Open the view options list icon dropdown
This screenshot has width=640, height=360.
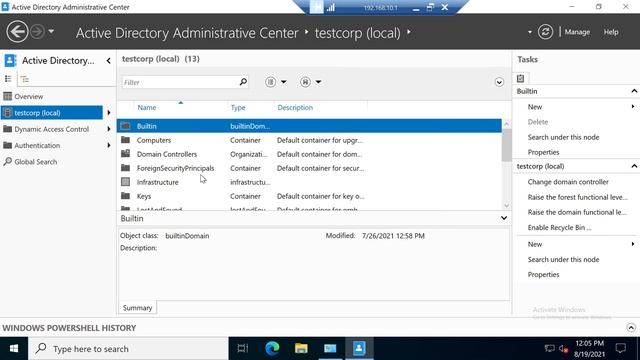[276, 82]
